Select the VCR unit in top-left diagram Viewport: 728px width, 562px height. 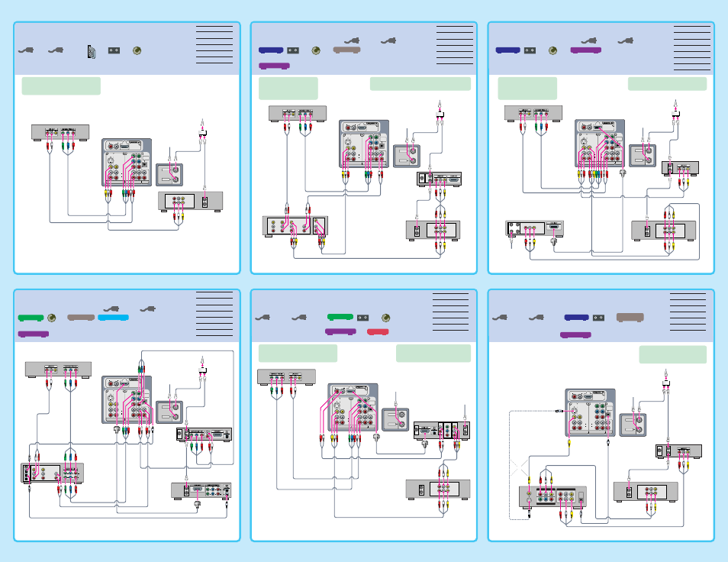191,202
